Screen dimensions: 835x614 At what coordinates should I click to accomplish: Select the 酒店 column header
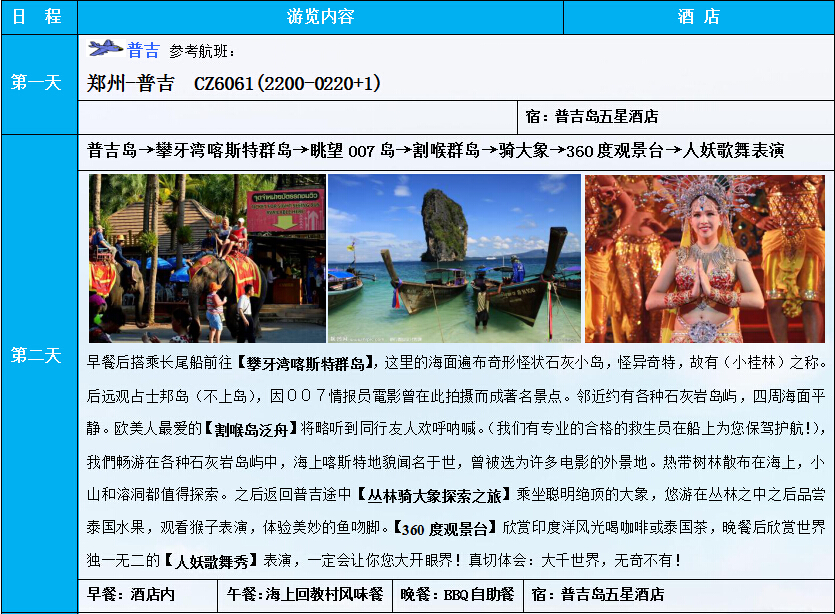699,17
